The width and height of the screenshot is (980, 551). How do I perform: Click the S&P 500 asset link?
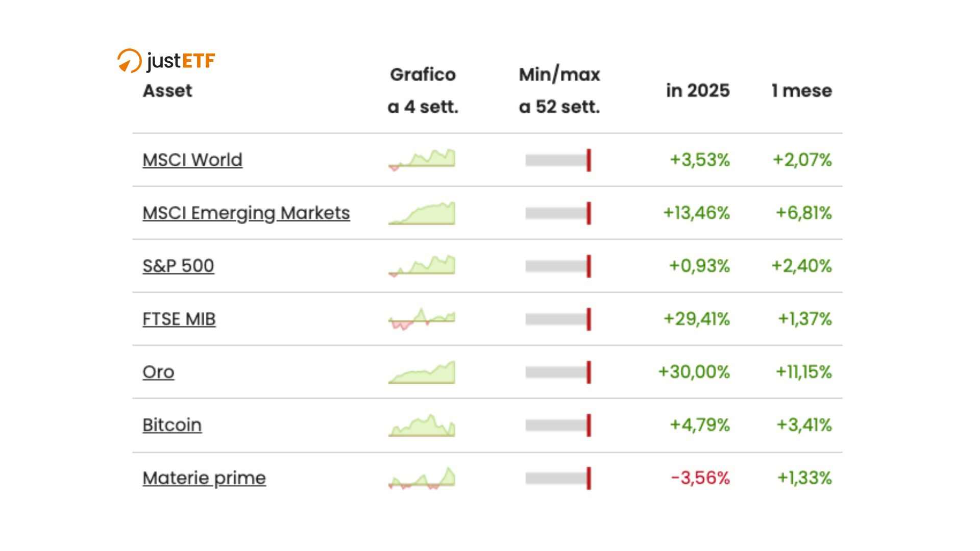(x=178, y=266)
